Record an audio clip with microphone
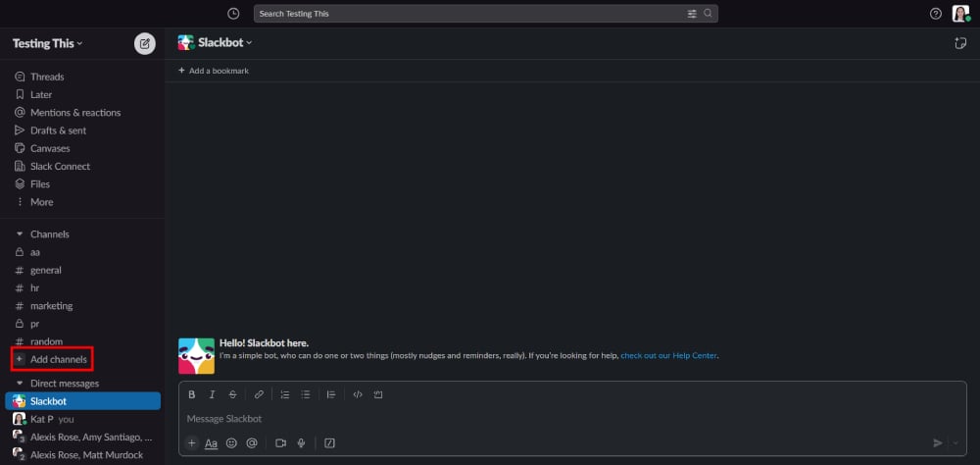The width and height of the screenshot is (980, 465). (301, 443)
